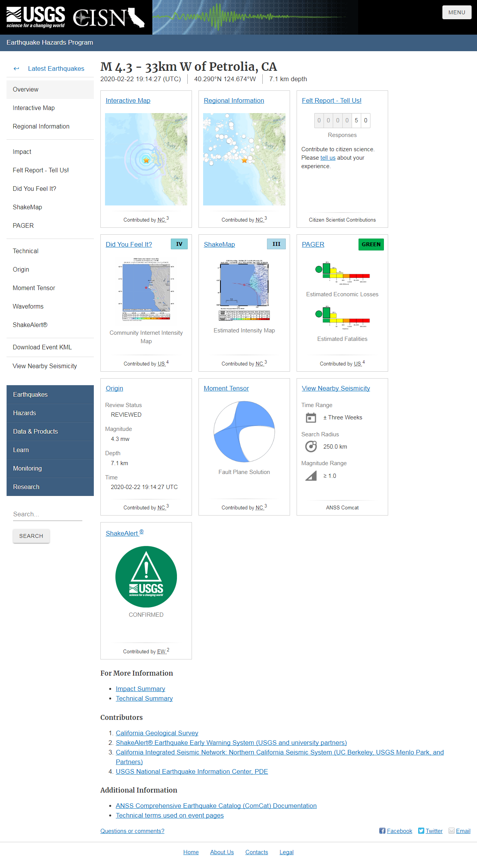Open the Research site section
Screen dimensions: 477x868
tap(50, 487)
